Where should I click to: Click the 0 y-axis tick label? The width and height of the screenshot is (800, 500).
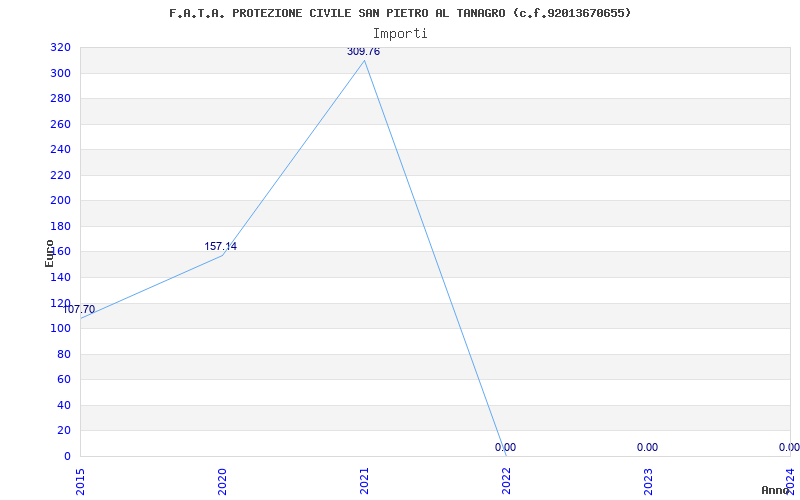click(67, 456)
